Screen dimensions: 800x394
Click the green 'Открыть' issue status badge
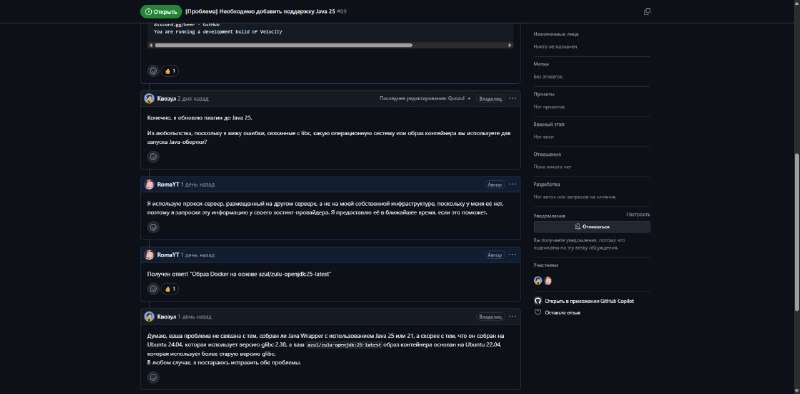[161, 11]
